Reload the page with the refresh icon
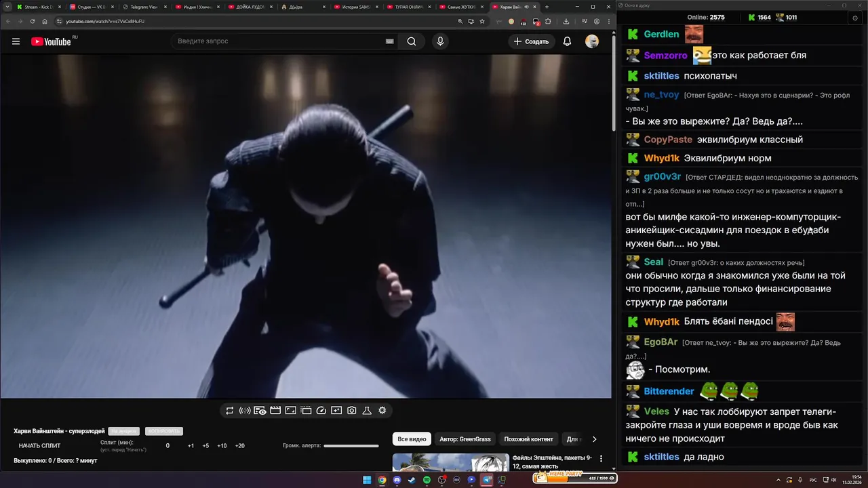This screenshot has width=868, height=488. coord(32,21)
